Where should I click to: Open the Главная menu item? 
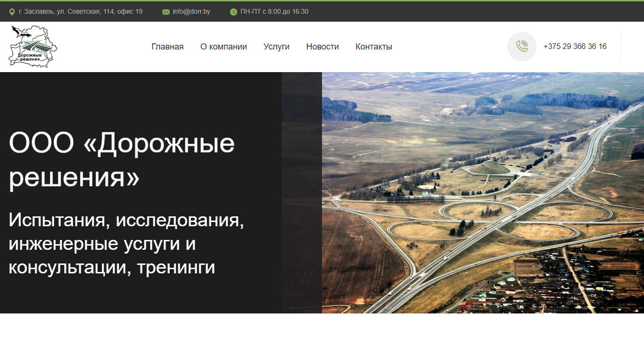(167, 47)
